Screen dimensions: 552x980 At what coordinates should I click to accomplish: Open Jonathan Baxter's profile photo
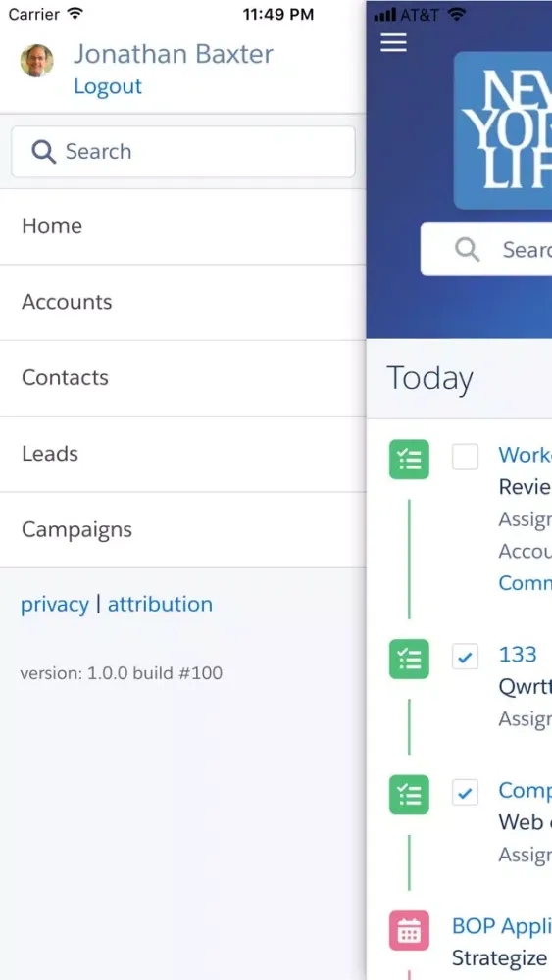[37, 61]
